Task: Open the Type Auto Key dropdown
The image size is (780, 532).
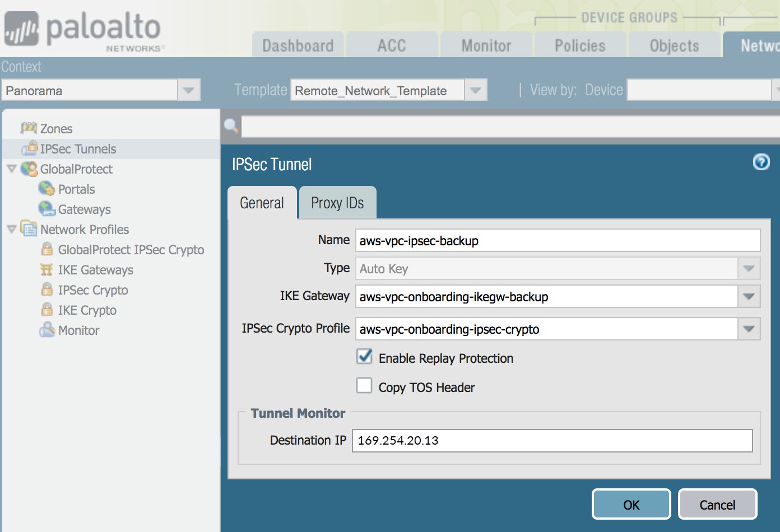Action: click(749, 268)
